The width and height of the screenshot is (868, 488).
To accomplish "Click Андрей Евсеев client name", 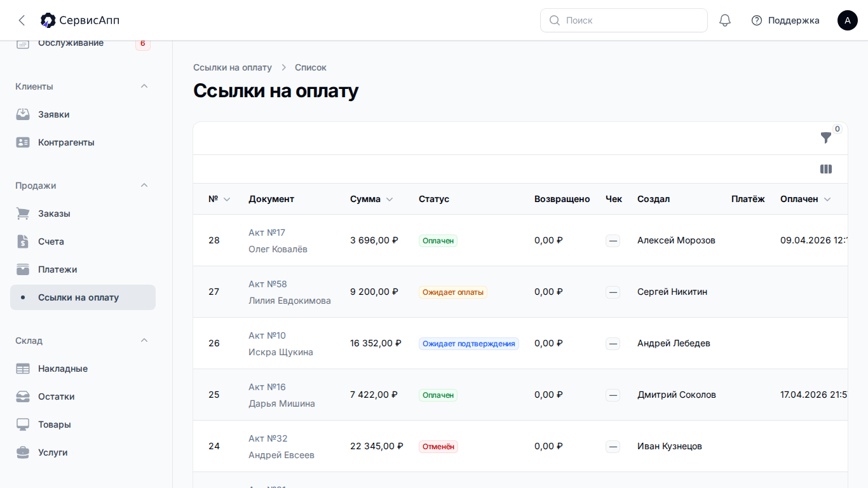I will (x=281, y=455).
